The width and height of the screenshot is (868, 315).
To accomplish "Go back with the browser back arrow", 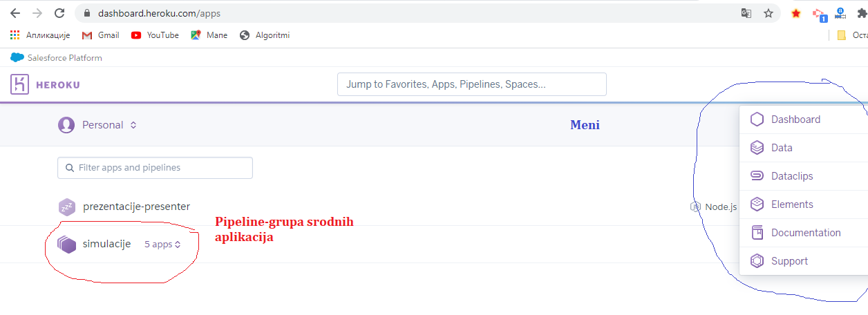I will pyautogui.click(x=15, y=13).
